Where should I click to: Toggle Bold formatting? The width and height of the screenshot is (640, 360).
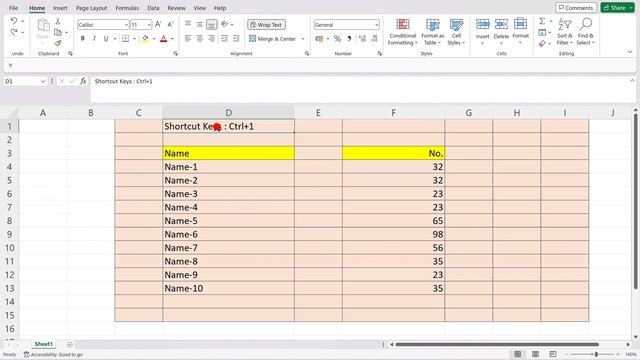[83, 38]
